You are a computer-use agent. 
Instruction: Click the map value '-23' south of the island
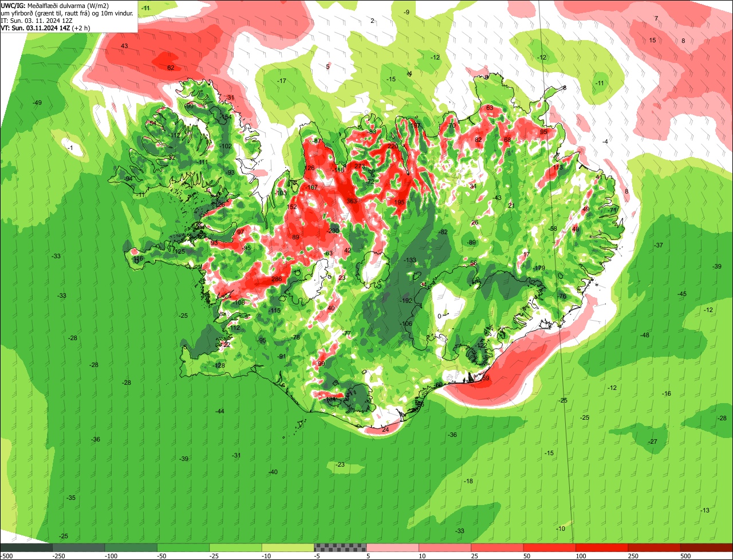coord(340,464)
